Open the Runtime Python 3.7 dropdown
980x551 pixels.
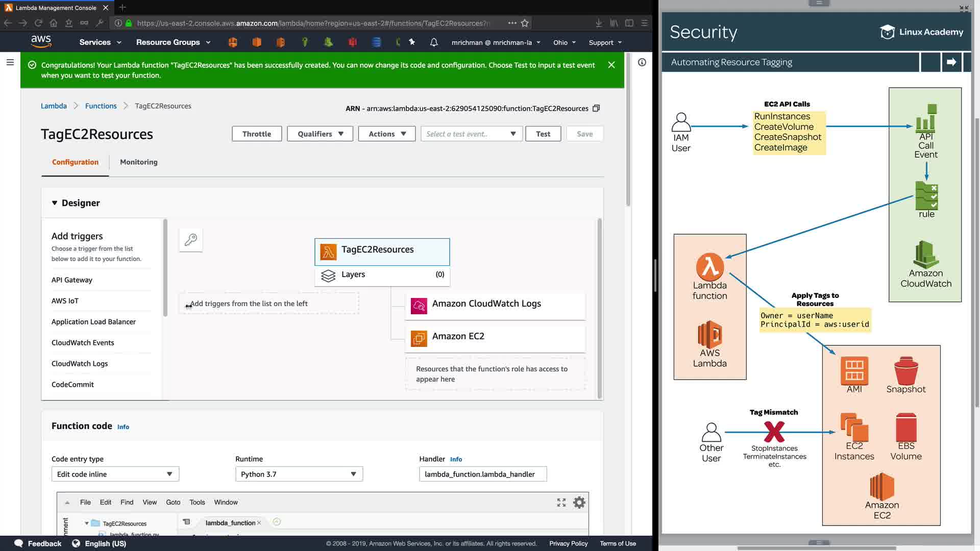point(299,474)
